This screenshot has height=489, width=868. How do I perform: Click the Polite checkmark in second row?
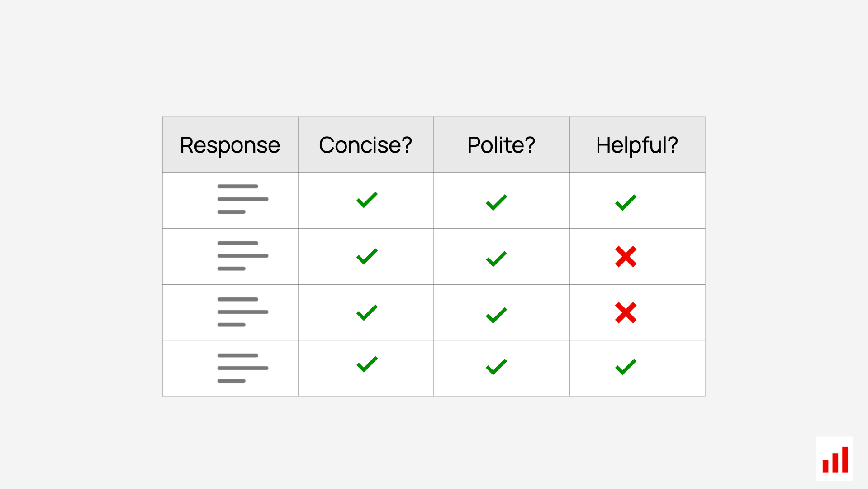click(x=496, y=259)
